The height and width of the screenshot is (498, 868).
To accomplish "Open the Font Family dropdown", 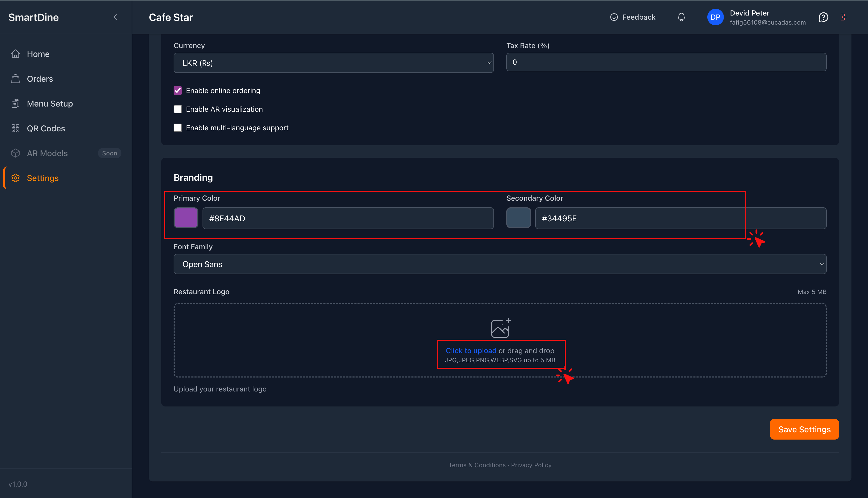I will click(500, 264).
